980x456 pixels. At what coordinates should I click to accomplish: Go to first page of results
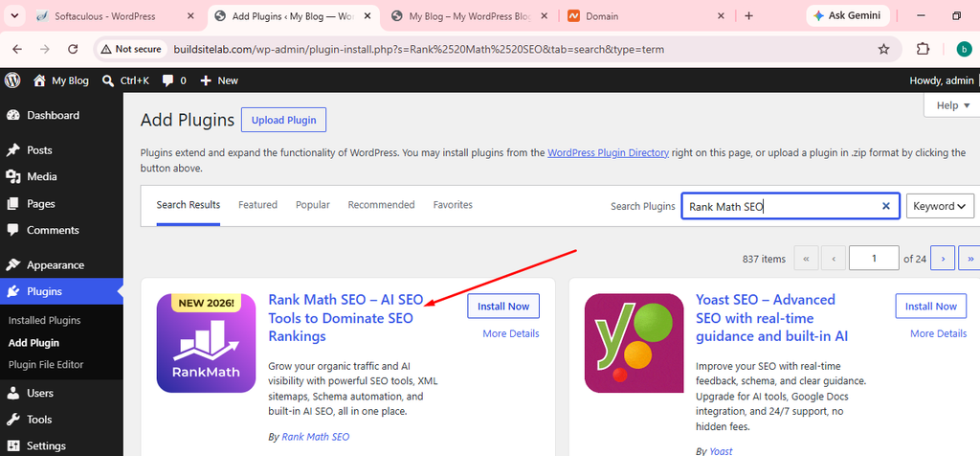coord(806,258)
